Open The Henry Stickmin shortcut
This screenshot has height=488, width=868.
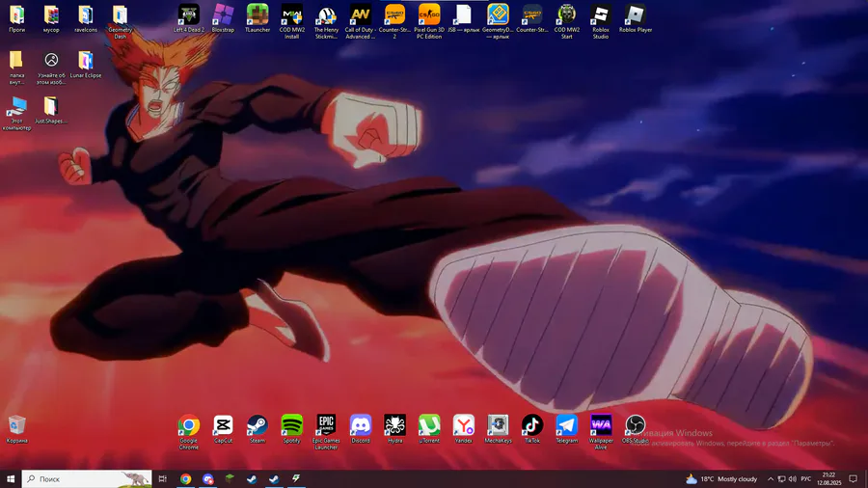[x=326, y=21]
